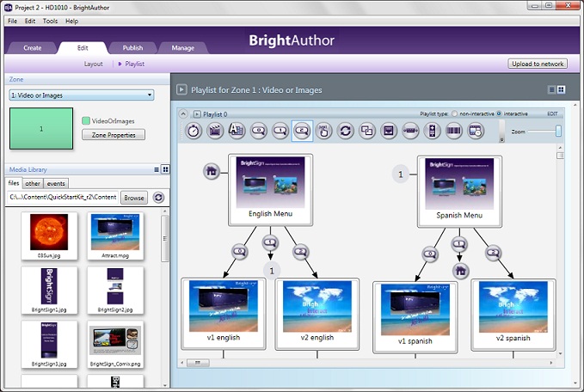Switch playlist header to list view

point(551,89)
